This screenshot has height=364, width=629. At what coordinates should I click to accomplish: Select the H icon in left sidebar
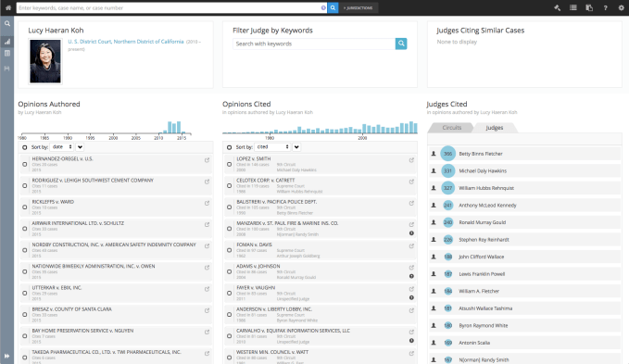point(6,69)
